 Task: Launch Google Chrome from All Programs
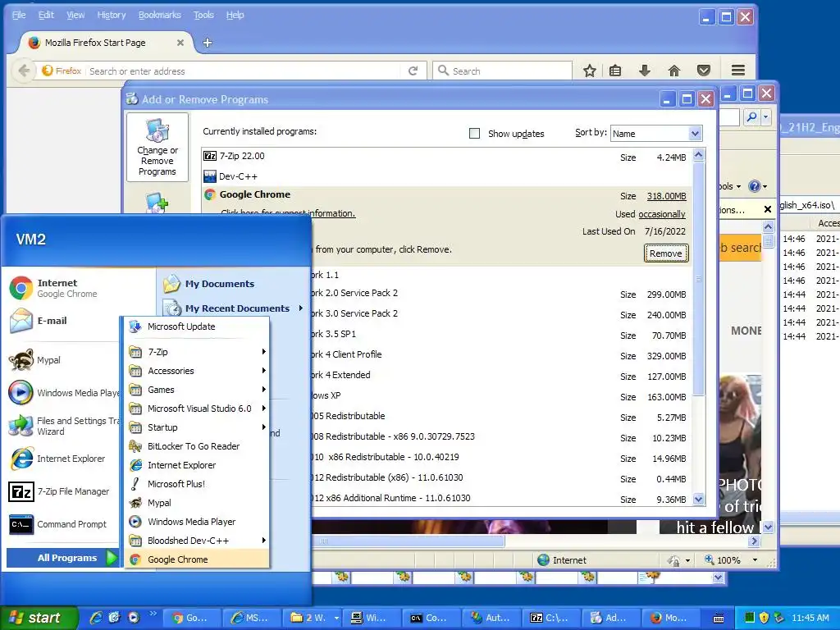coord(197,559)
